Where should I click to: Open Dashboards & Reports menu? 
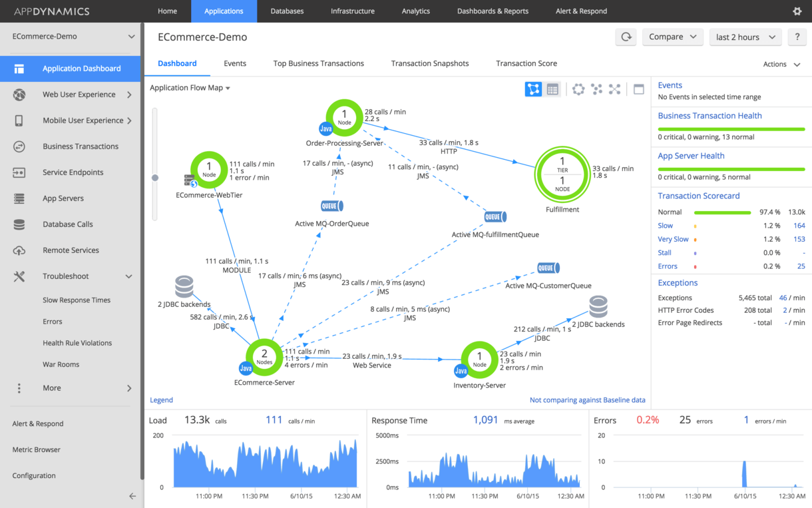pos(493,11)
